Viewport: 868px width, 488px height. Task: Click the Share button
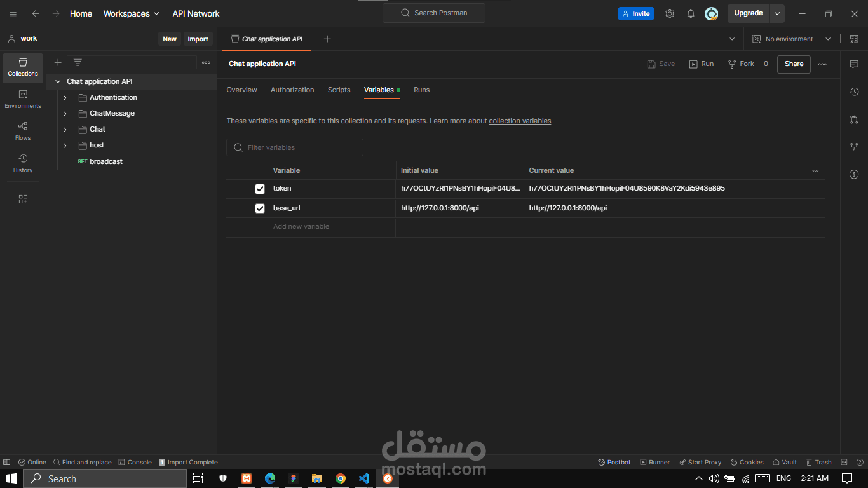pyautogui.click(x=794, y=64)
